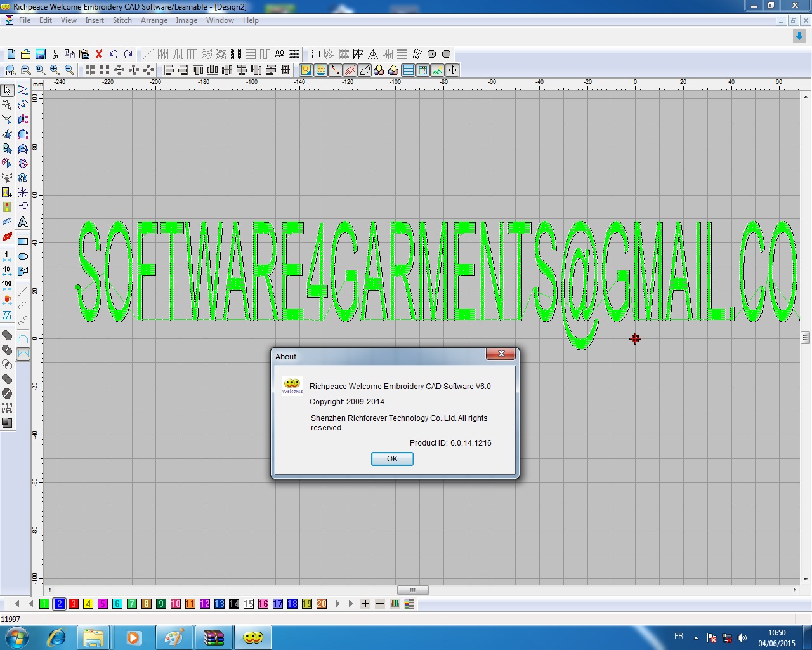Delete selection with red X icon
Viewport: 812px width, 650px height.
click(x=99, y=54)
